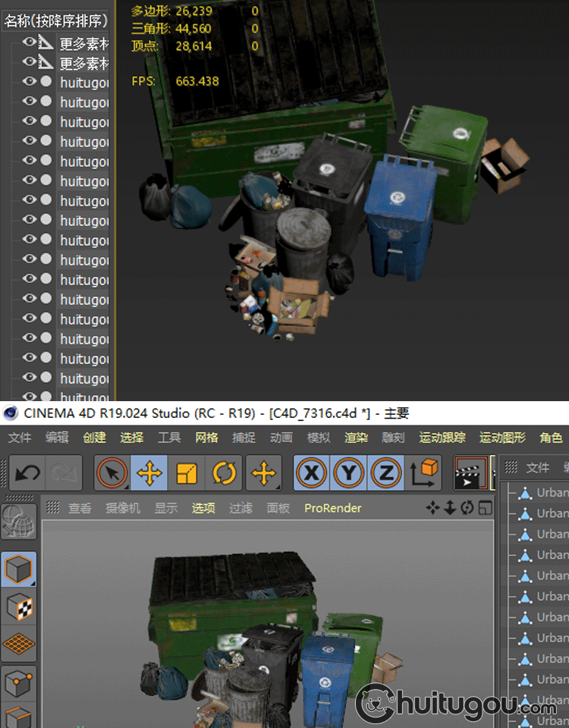Open the viewport 摄像机 dropdown menu
The height and width of the screenshot is (728, 569).
[x=122, y=508]
